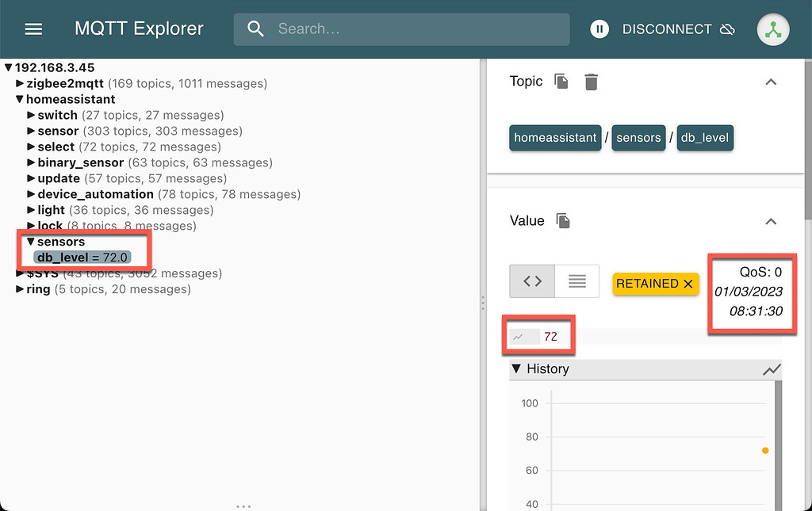The image size is (812, 511).
Task: Click the db_level topic breadcrumb chip
Action: 705,138
